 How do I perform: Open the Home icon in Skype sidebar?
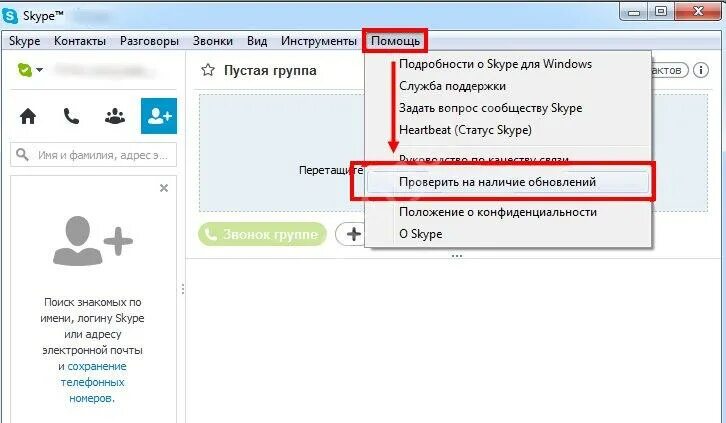coord(28,116)
